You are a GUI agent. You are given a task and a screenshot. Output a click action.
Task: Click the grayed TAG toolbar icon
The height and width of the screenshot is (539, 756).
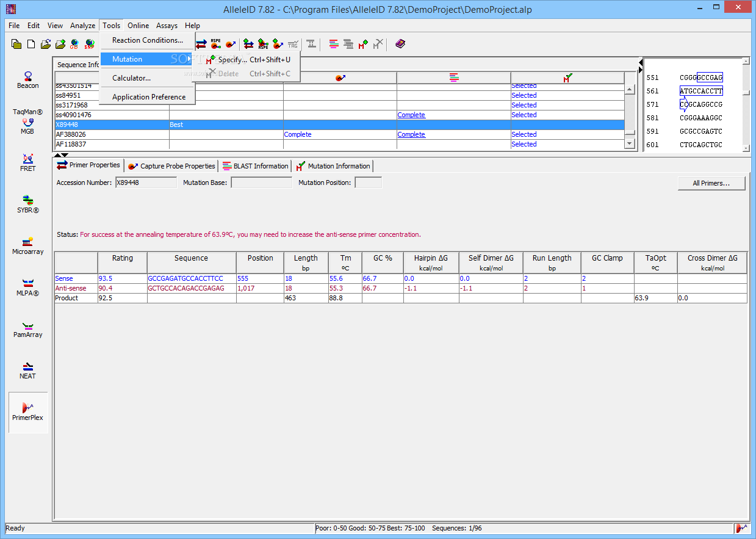[x=293, y=44]
